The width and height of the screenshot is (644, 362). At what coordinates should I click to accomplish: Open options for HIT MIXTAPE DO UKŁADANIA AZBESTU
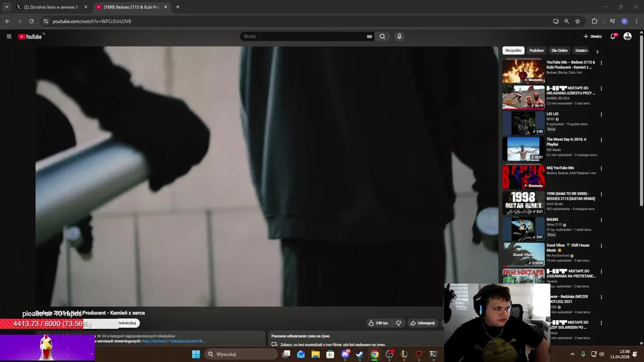pos(601,88)
